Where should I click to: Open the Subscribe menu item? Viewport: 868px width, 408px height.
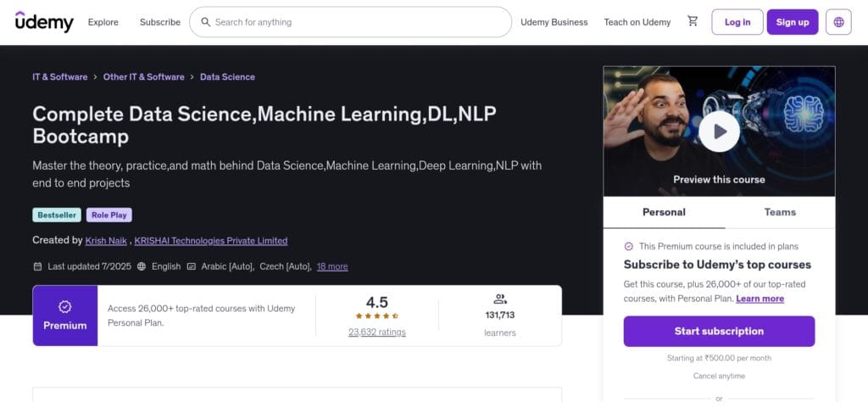pyautogui.click(x=160, y=22)
